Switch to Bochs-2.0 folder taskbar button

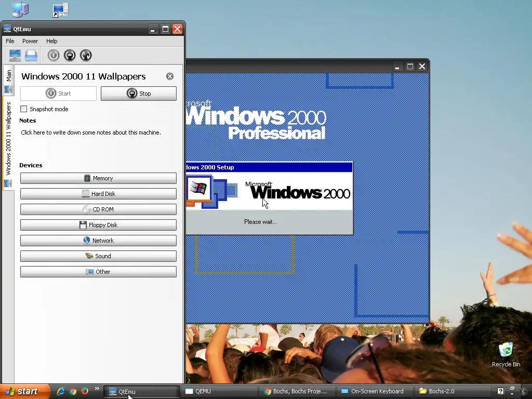coord(453,392)
